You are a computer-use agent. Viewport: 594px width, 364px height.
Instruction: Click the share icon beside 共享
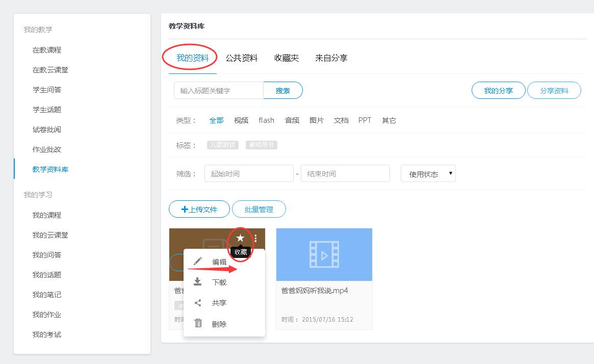[x=198, y=303]
